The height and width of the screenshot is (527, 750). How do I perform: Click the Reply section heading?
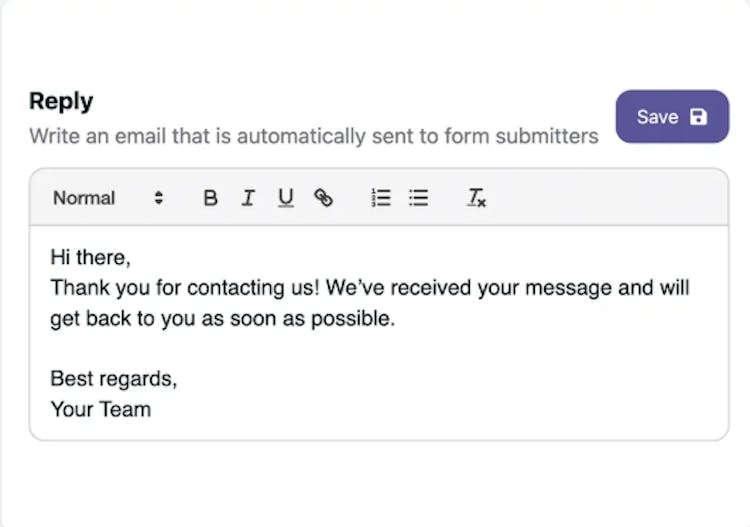click(x=61, y=102)
